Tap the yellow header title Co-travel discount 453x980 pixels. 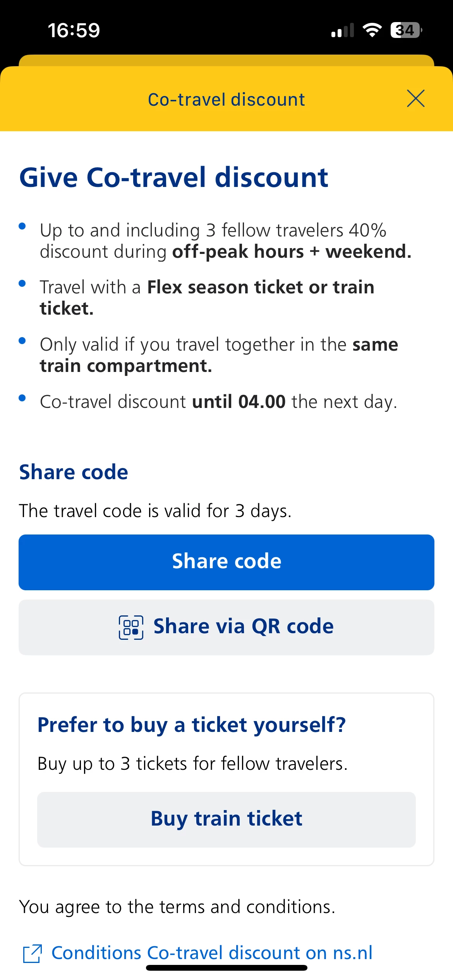tap(226, 100)
